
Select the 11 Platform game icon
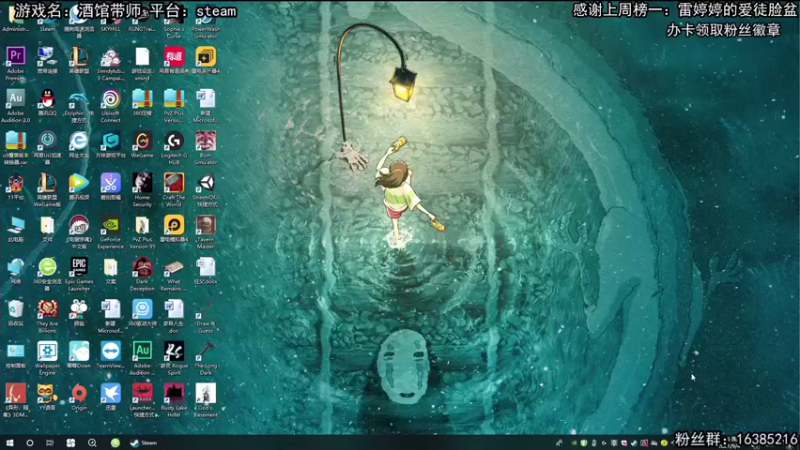pos(15,183)
